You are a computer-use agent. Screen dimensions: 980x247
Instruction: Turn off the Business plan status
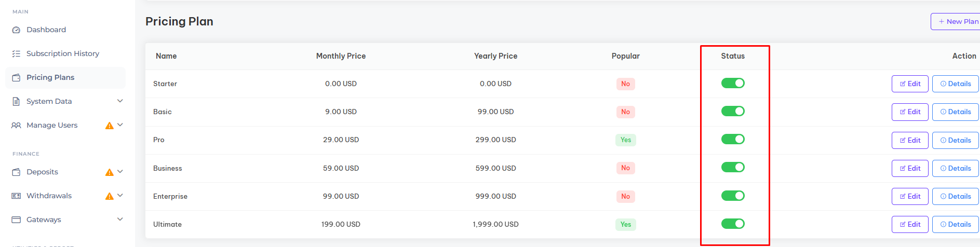point(733,167)
